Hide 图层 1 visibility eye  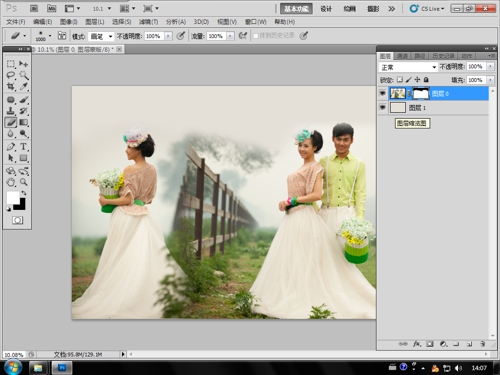383,107
